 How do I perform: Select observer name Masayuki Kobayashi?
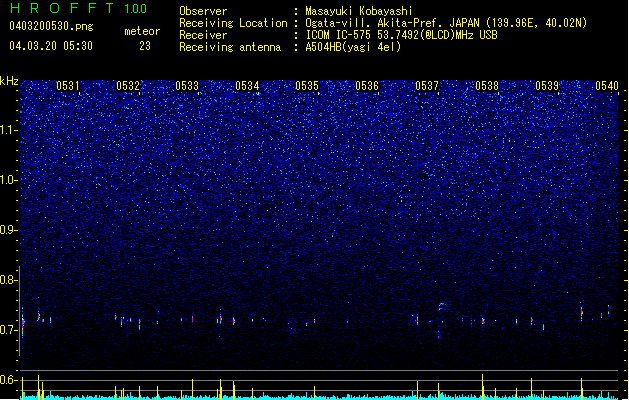359,11
